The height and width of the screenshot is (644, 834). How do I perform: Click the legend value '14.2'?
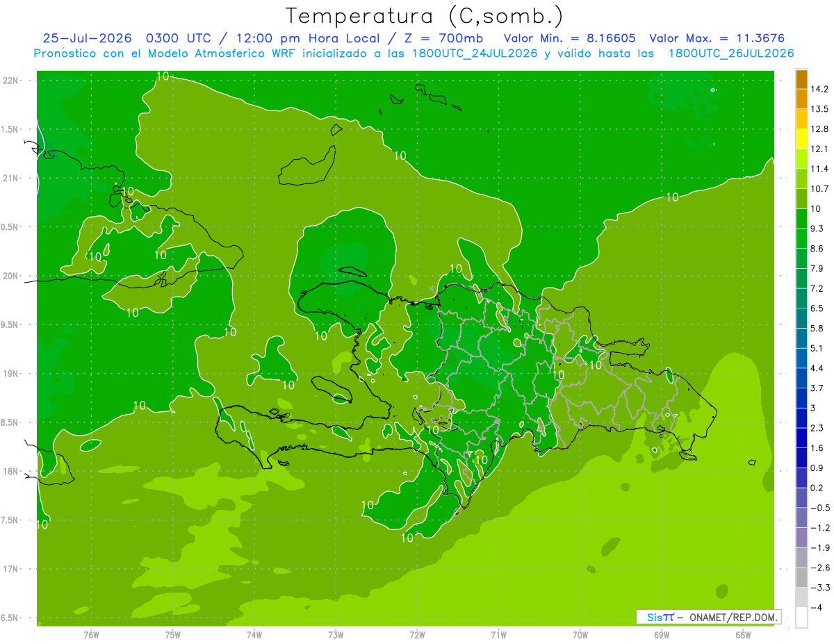pos(820,89)
